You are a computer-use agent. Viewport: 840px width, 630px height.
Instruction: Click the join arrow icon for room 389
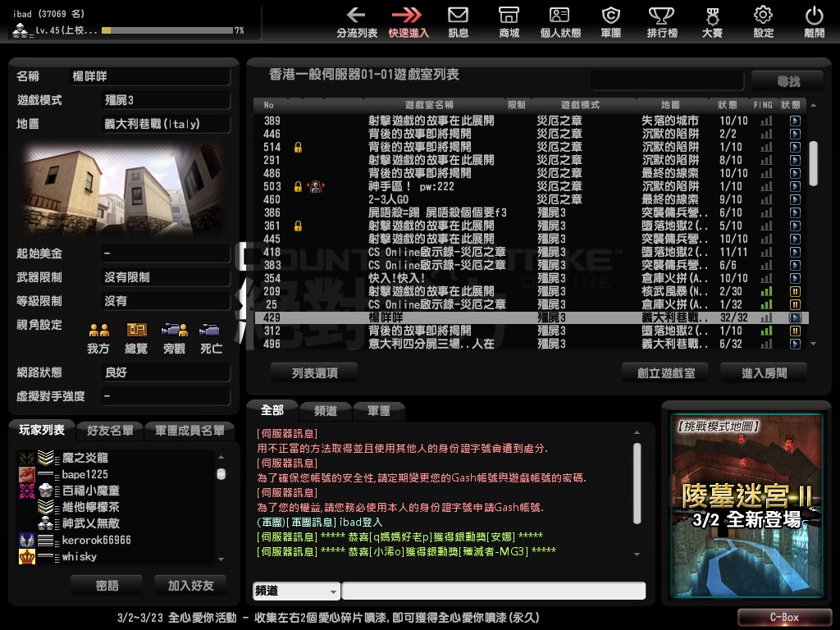pos(795,121)
